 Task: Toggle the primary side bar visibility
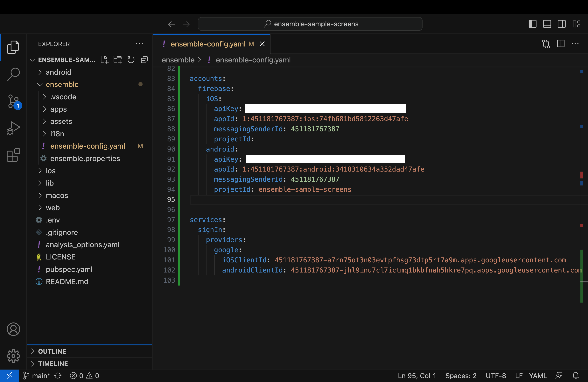click(x=533, y=24)
